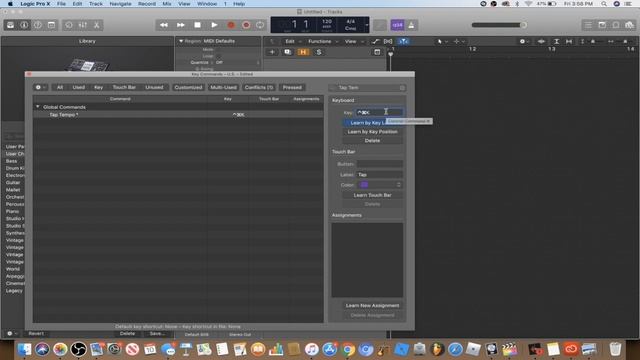Select the Unused filter tab
The height and width of the screenshot is (360, 640).
(154, 87)
